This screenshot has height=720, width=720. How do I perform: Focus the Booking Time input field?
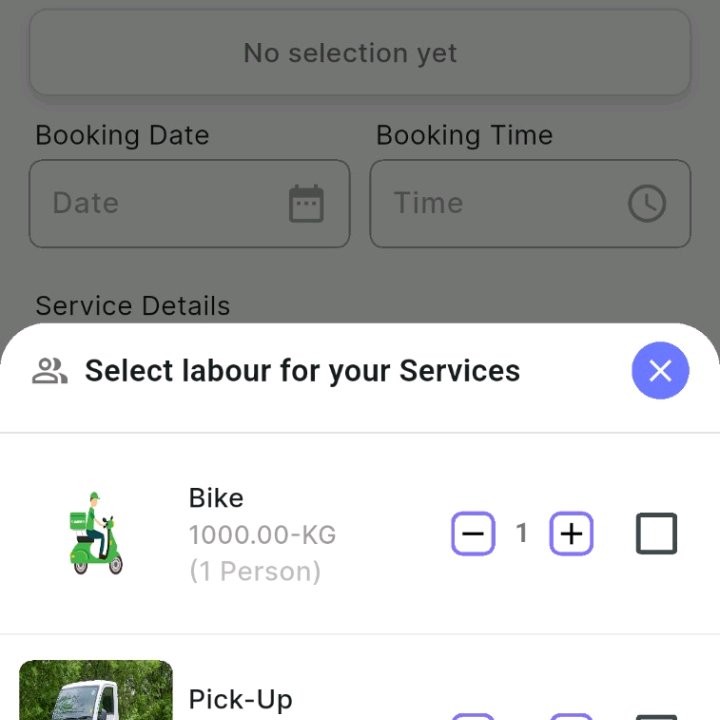coord(500,203)
